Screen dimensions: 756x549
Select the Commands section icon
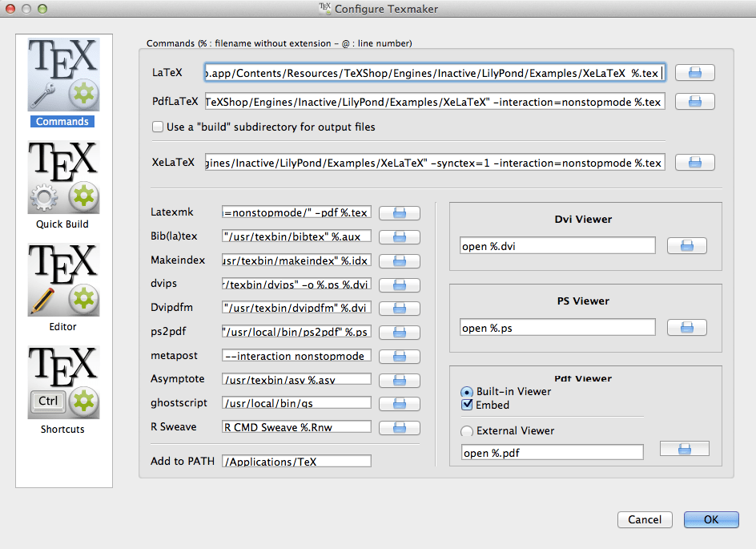point(63,75)
